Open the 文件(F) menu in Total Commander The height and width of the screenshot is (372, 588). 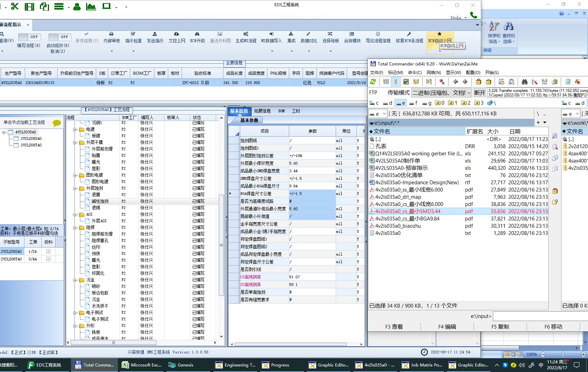tap(376, 73)
